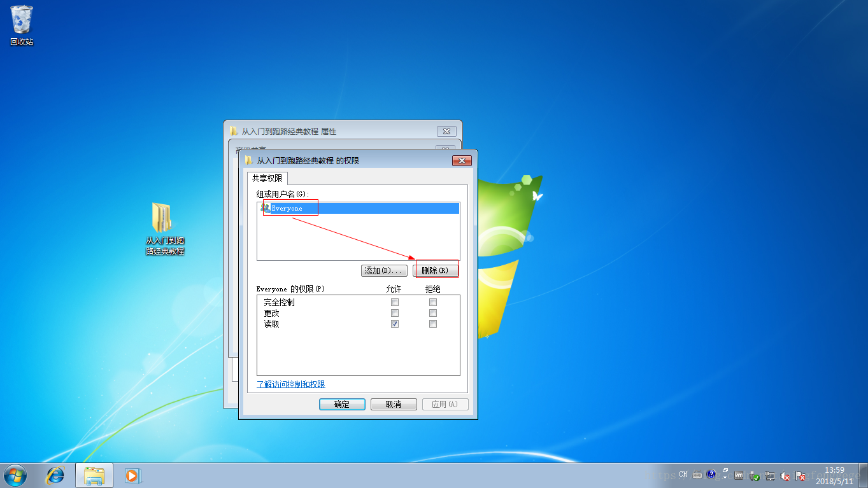The width and height of the screenshot is (868, 488).
Task: Click the 取消 button
Action: pos(394,404)
